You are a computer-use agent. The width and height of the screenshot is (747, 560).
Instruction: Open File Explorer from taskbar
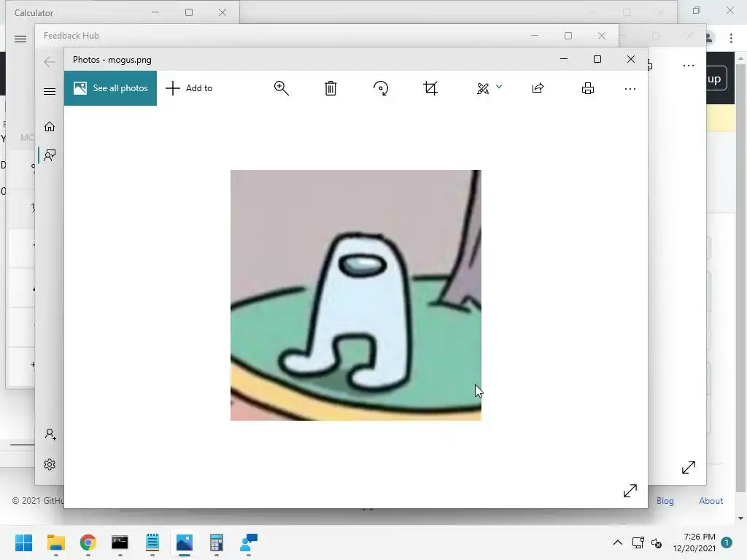[55, 542]
